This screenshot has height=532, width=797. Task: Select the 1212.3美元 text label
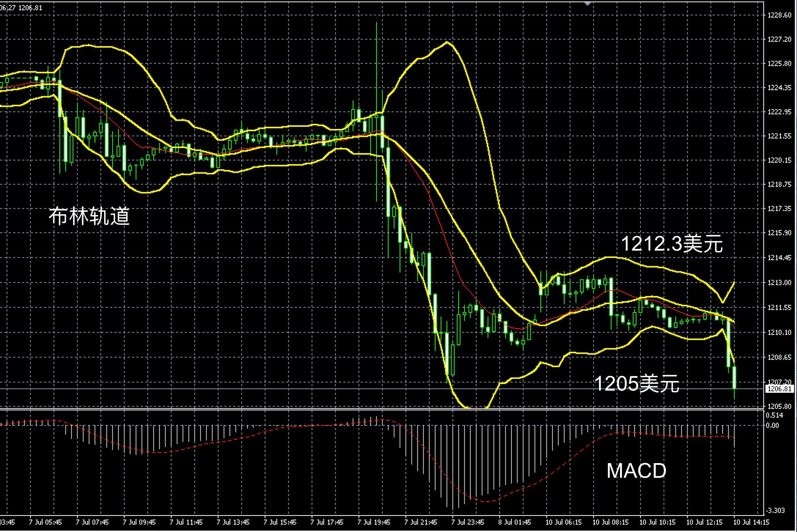click(x=672, y=244)
